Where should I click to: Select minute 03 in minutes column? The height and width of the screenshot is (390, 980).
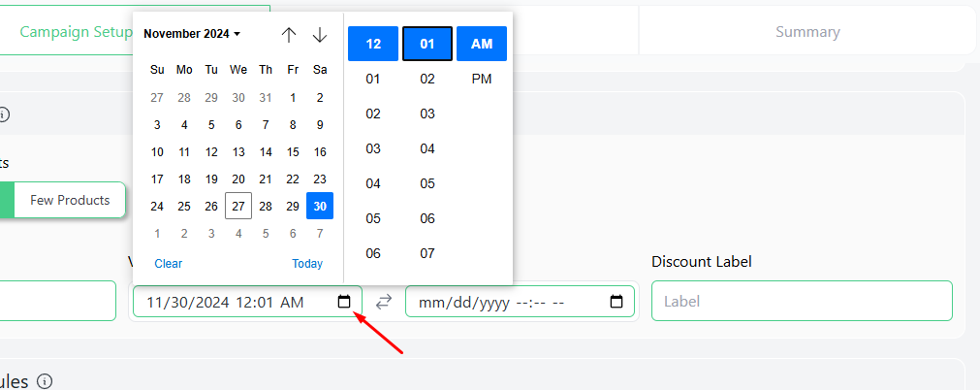click(x=427, y=114)
